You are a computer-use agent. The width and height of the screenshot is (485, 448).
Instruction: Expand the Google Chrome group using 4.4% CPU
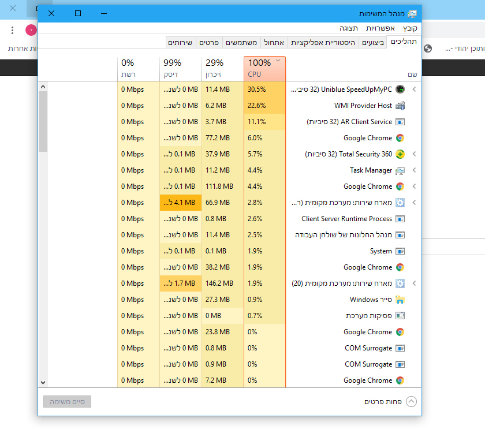point(414,186)
